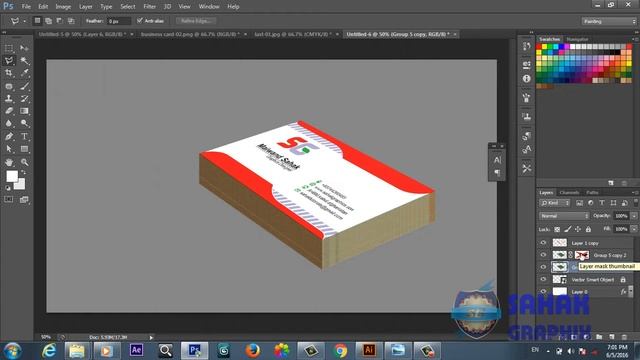Open the Character panel icon
The height and width of the screenshot is (360, 640).
(x=497, y=160)
